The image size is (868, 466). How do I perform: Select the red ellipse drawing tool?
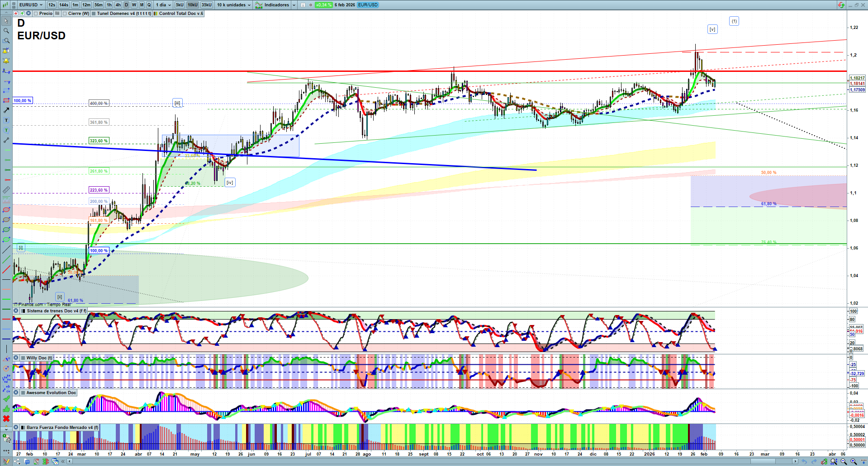coord(6,210)
